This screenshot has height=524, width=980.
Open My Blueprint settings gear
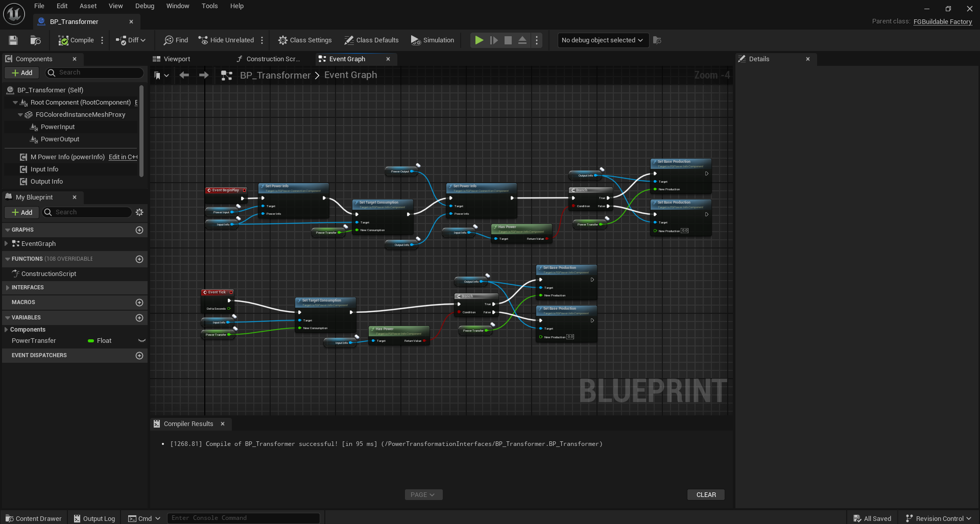tap(139, 212)
